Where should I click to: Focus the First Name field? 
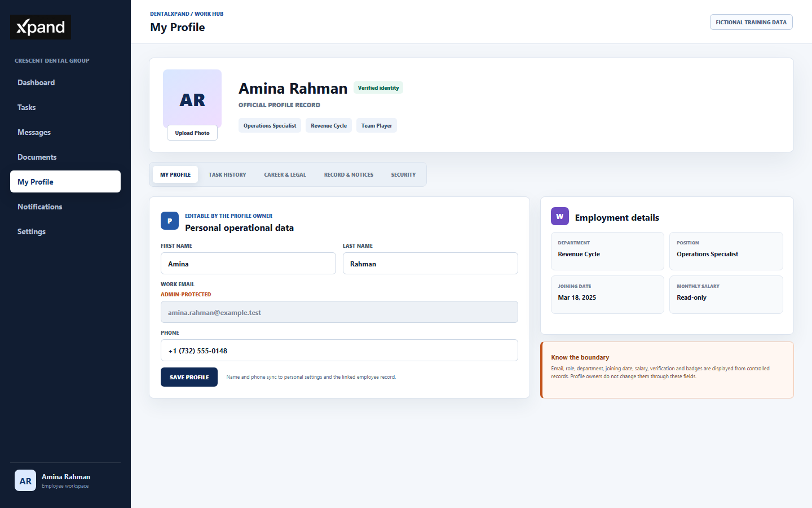(x=248, y=264)
